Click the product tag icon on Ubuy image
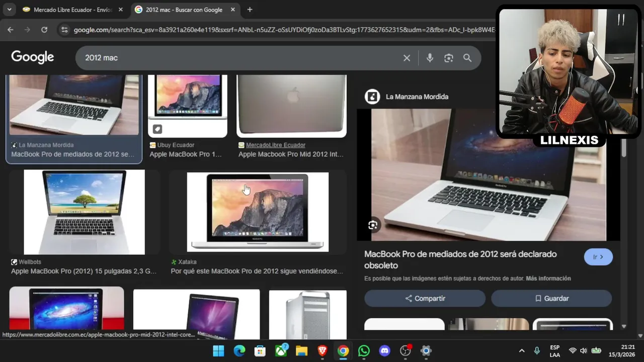 157,129
